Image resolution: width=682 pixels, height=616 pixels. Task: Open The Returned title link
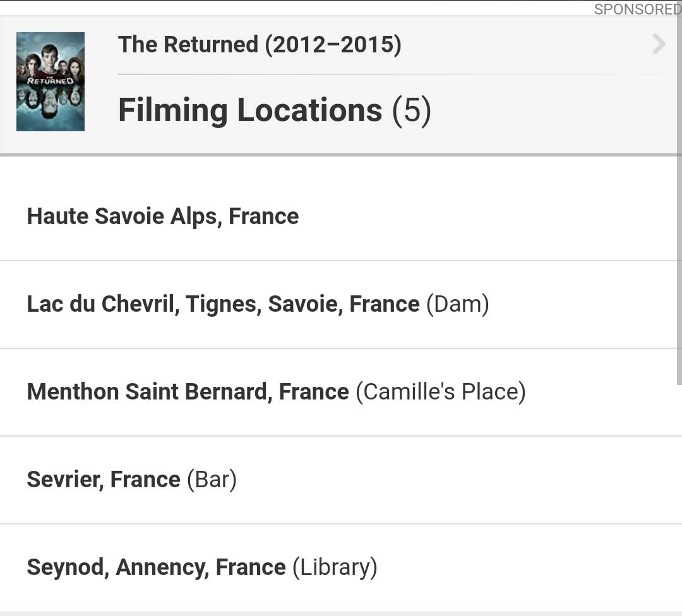point(188,45)
